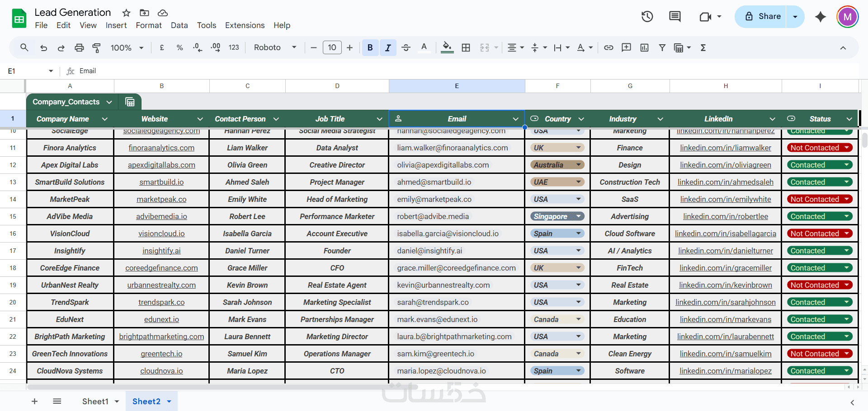Open the Google Sheets home icon
868x411 pixels.
pyautogui.click(x=19, y=19)
